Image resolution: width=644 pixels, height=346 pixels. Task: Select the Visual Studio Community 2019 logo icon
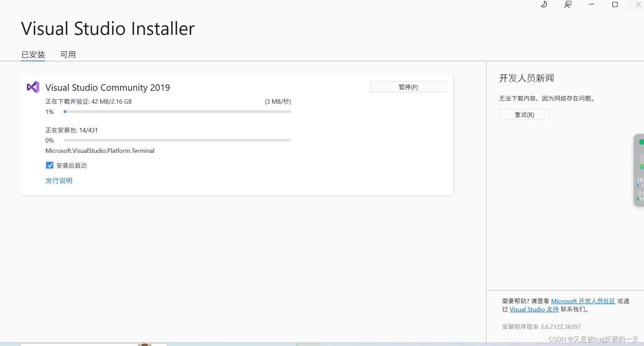[x=33, y=87]
